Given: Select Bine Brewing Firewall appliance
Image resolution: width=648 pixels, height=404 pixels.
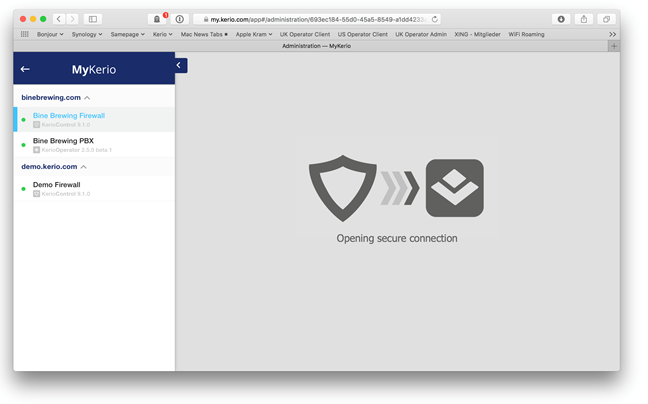Looking at the screenshot, I should point(94,119).
